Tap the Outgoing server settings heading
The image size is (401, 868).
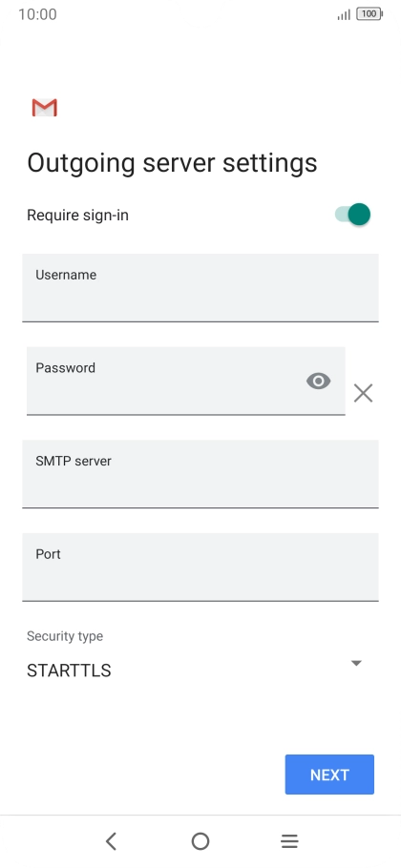pyautogui.click(x=172, y=163)
